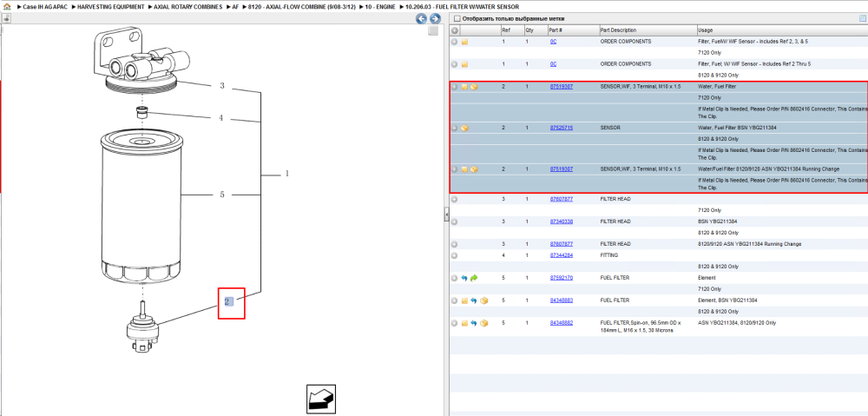The height and width of the screenshot is (416, 868).
Task: Click the plus icon for part 84348882
Action: click(455, 323)
